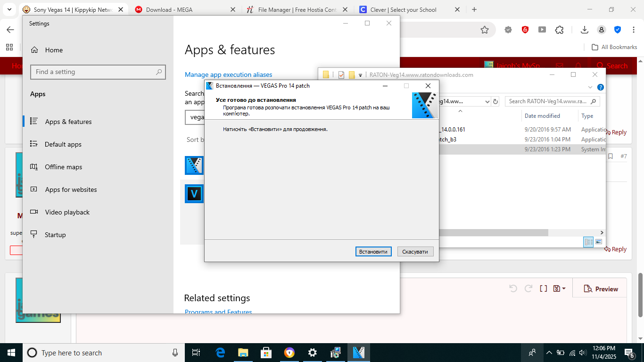Click the red shield extension icon

tap(525, 30)
